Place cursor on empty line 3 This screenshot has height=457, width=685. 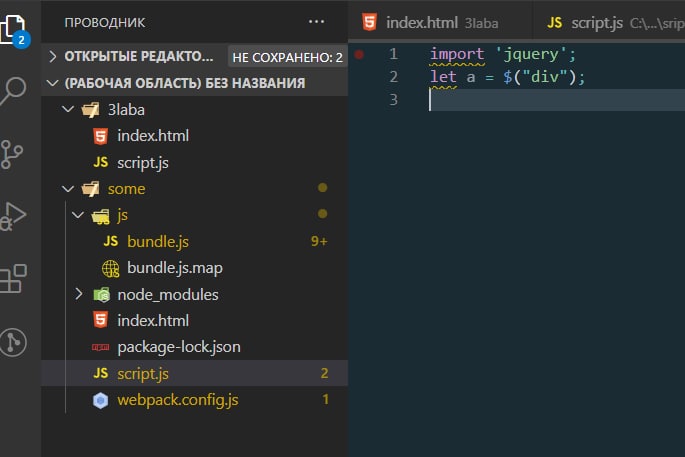point(555,100)
